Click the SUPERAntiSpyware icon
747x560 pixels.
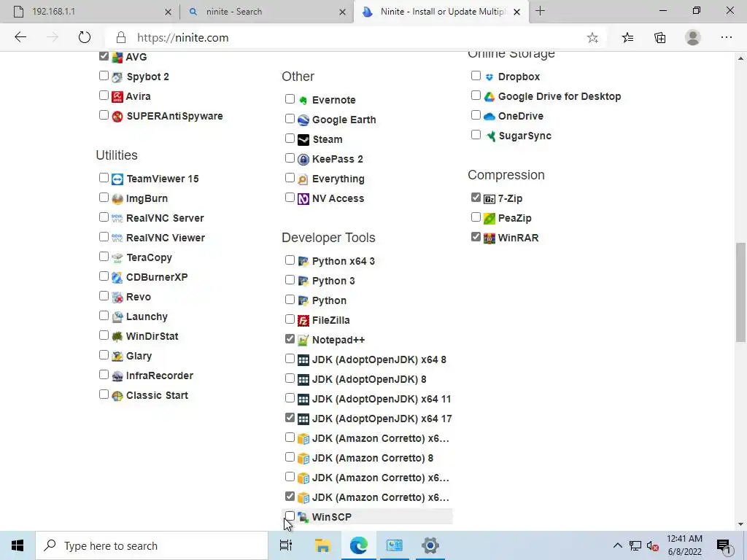pyautogui.click(x=117, y=116)
